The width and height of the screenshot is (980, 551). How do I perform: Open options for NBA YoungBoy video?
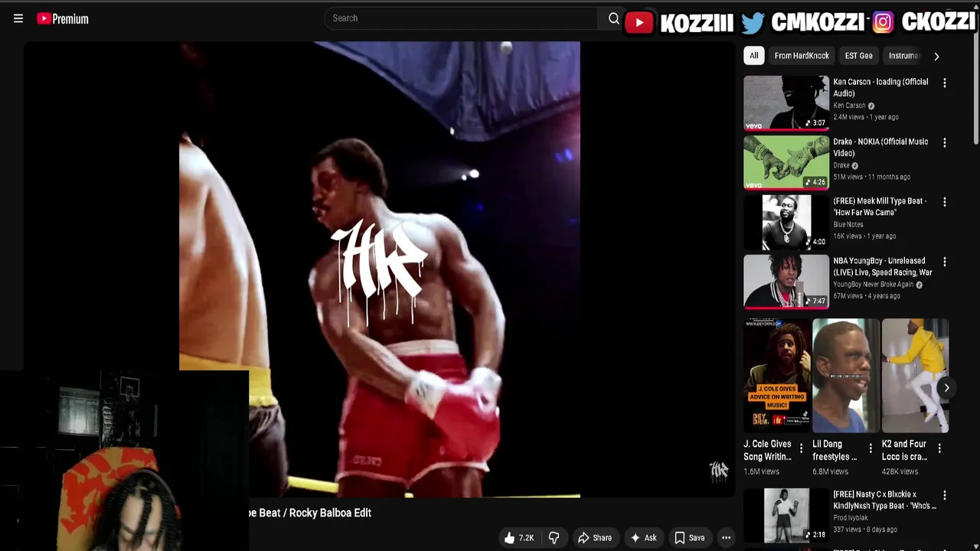pyautogui.click(x=944, y=262)
